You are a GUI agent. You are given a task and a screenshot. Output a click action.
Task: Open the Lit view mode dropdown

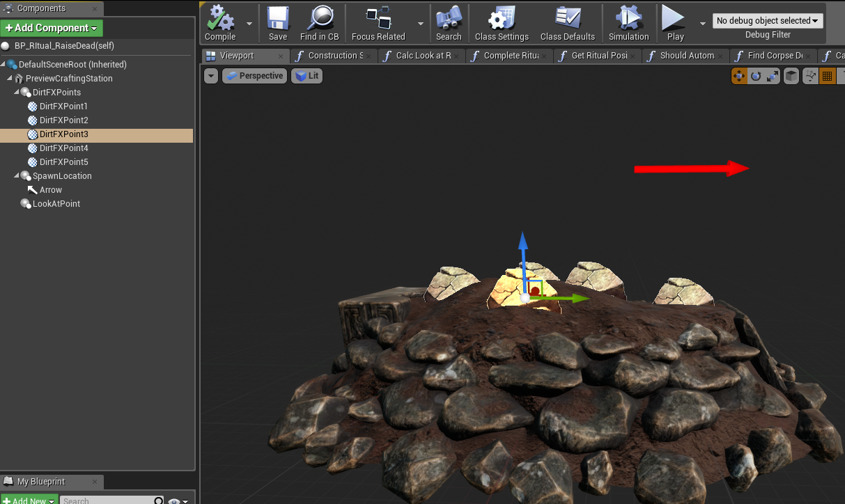pos(307,76)
